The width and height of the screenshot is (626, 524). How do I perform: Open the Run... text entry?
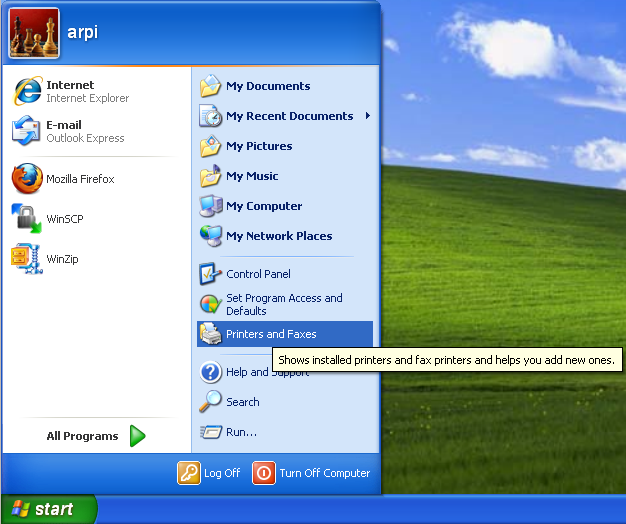pos(242,432)
